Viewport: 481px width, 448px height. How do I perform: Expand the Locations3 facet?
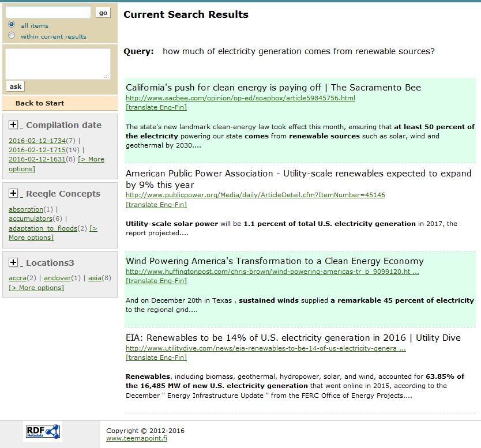coord(13,262)
